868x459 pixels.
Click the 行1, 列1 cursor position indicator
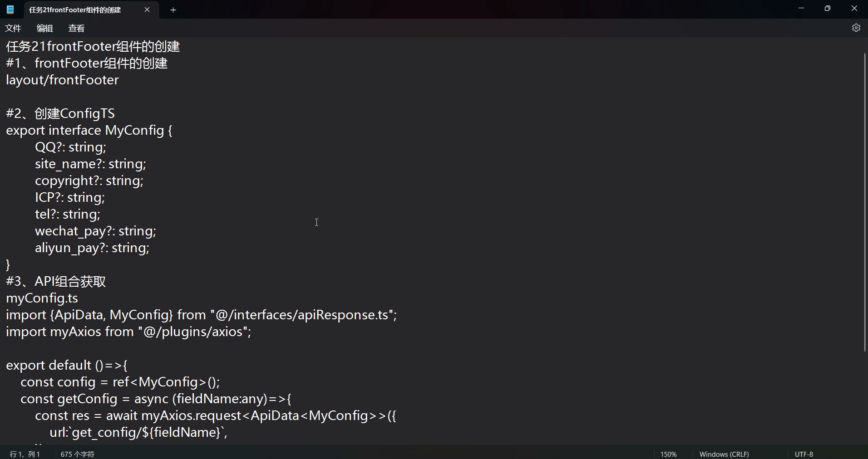(x=25, y=454)
